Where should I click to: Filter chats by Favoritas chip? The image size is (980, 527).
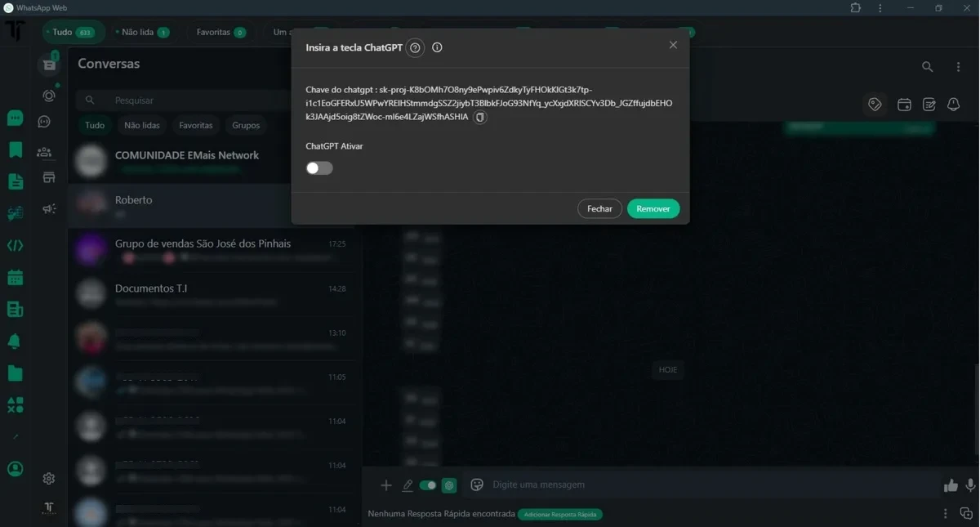(x=196, y=126)
